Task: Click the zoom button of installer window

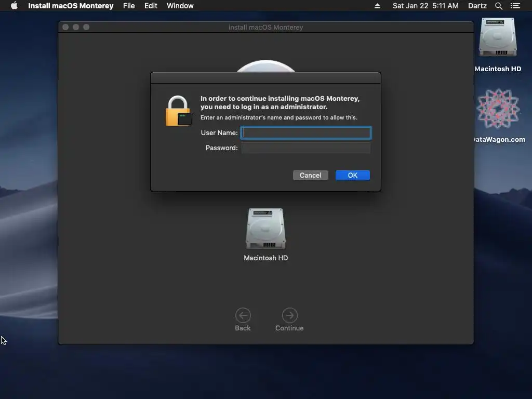Action: tap(86, 27)
